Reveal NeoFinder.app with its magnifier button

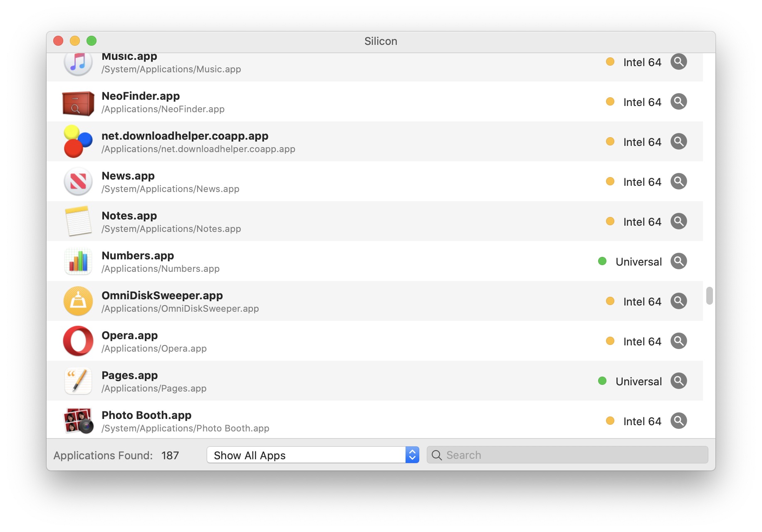678,102
